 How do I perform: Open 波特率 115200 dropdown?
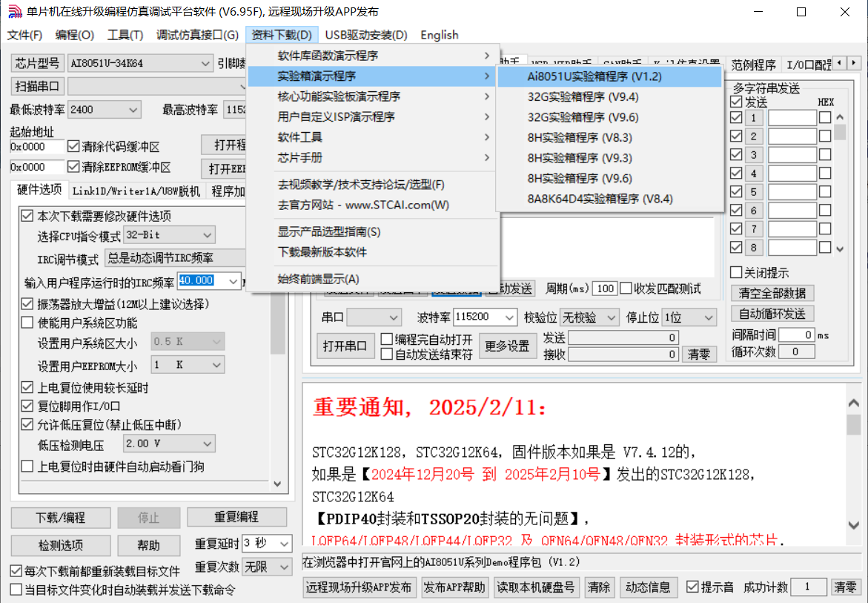pyautogui.click(x=485, y=317)
